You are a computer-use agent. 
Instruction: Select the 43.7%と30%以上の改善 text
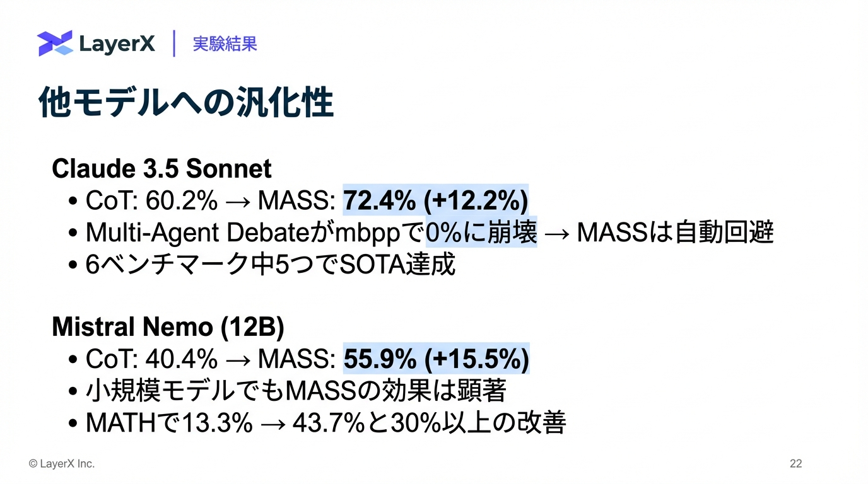(x=429, y=423)
